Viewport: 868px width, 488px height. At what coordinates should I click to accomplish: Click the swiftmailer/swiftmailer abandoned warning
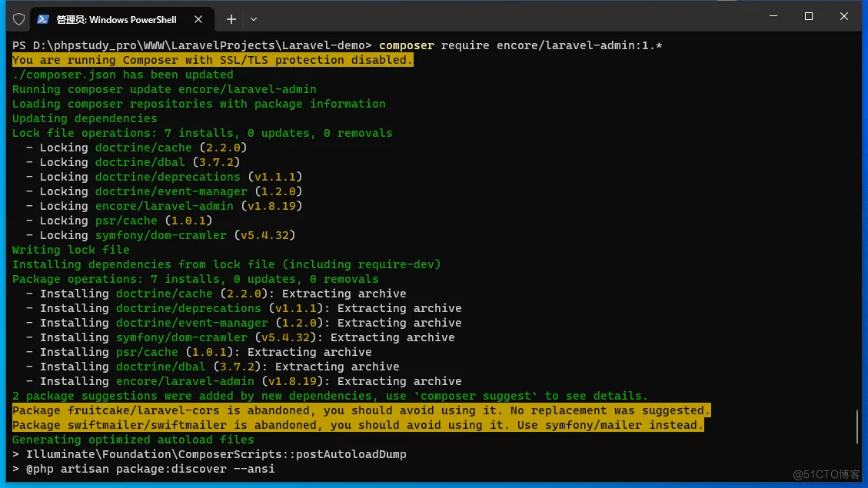(x=358, y=425)
